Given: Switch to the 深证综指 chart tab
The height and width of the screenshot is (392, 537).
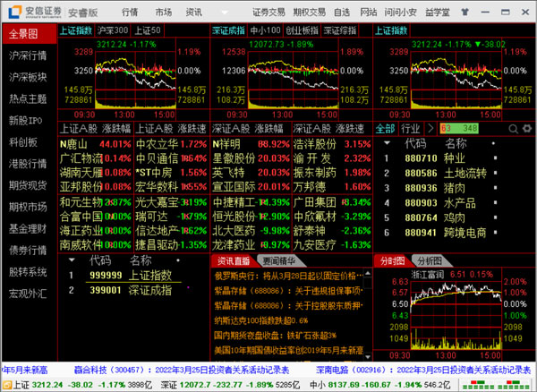Looking at the screenshot, I should coord(340,30).
